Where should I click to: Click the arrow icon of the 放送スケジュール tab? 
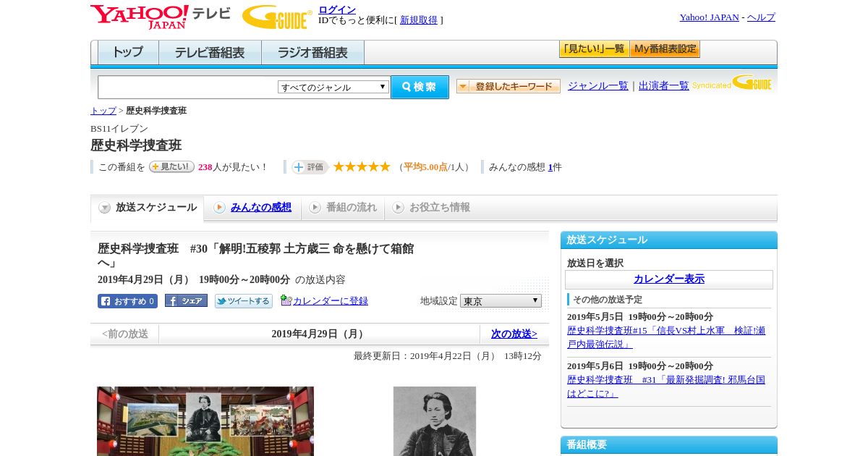click(x=105, y=208)
